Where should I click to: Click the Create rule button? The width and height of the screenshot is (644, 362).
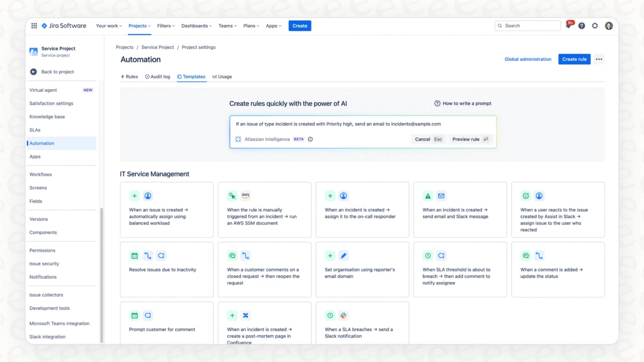point(574,59)
